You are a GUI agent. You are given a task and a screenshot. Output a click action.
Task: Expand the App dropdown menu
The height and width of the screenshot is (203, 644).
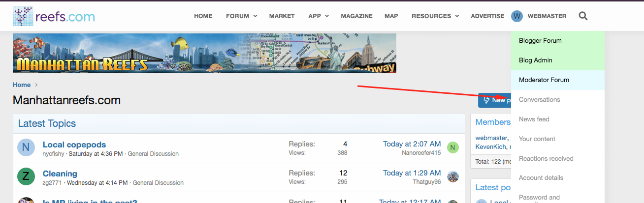click(x=318, y=16)
